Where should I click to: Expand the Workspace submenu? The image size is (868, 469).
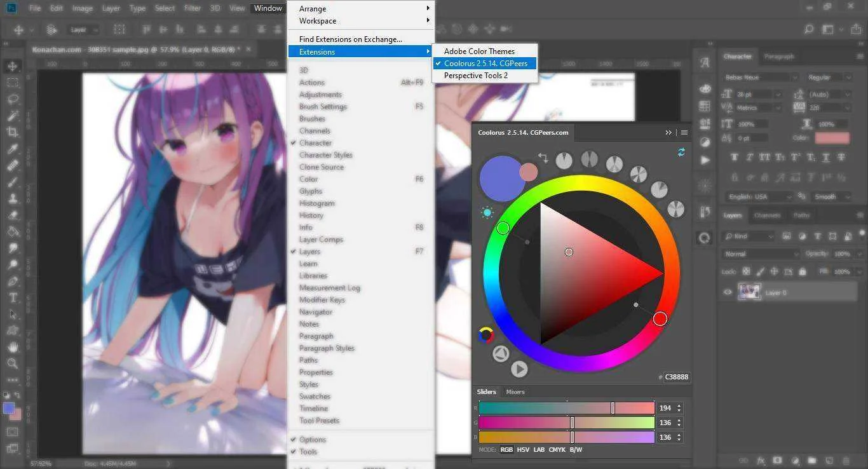(361, 21)
